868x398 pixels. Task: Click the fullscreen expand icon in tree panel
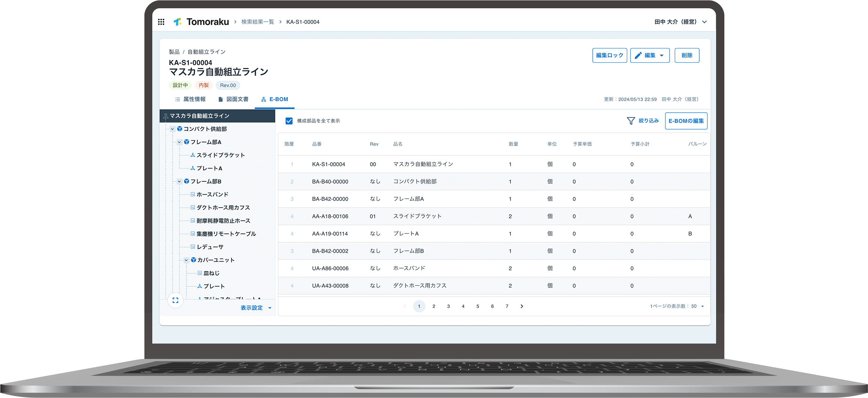coord(175,300)
